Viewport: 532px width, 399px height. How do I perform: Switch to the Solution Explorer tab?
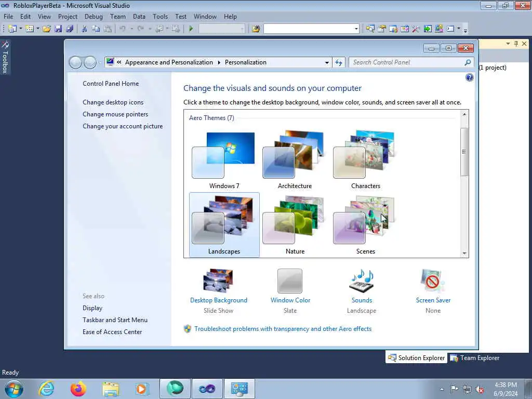(416, 358)
